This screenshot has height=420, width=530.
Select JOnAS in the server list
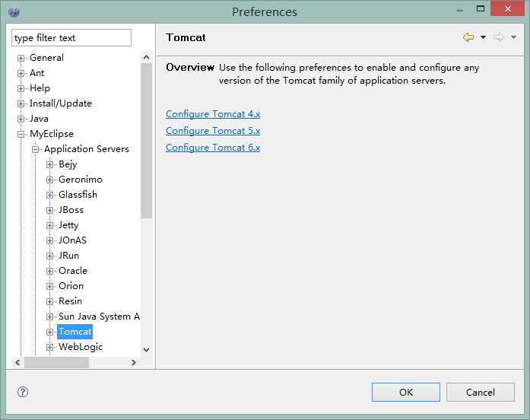coord(73,240)
